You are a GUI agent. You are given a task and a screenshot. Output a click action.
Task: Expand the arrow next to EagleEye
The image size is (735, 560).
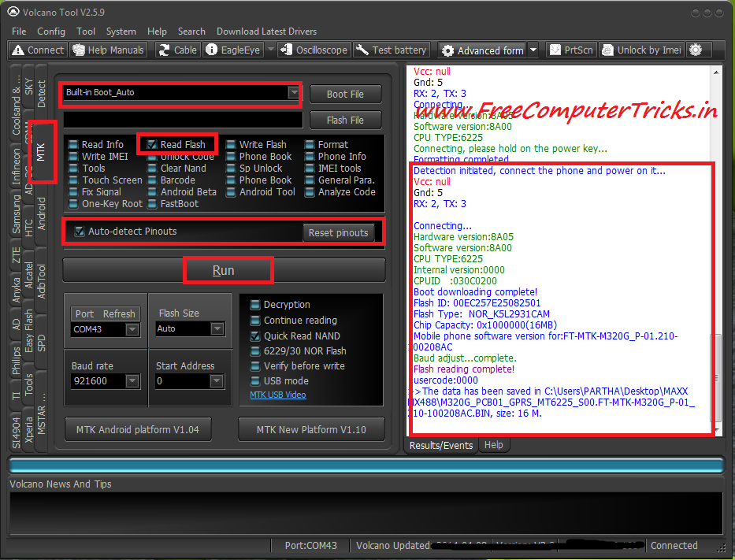(270, 49)
